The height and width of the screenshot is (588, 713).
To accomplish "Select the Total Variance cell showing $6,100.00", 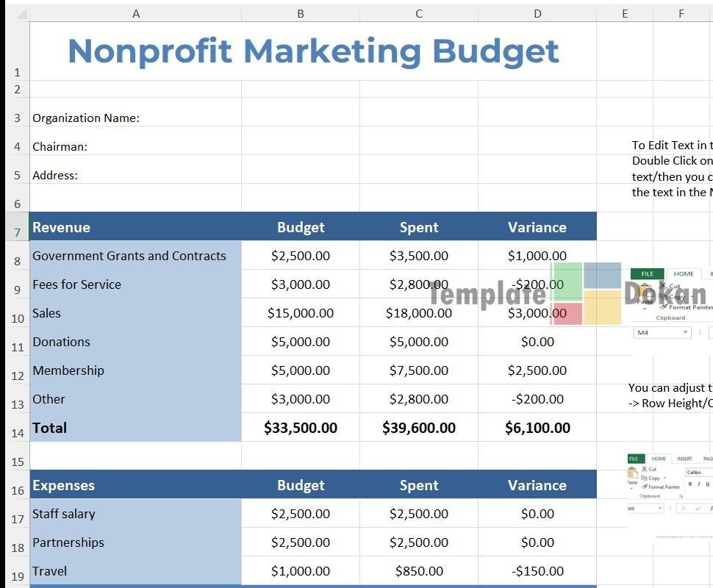I will [x=537, y=428].
